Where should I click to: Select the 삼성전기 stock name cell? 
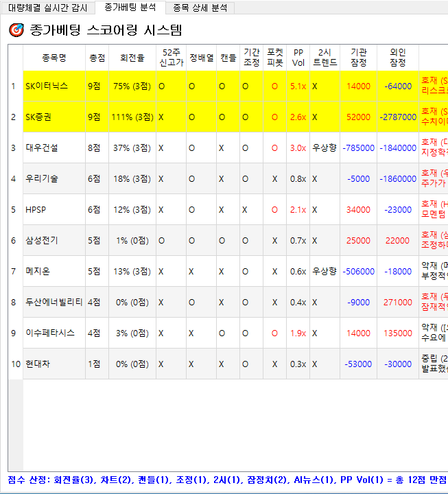54,240
